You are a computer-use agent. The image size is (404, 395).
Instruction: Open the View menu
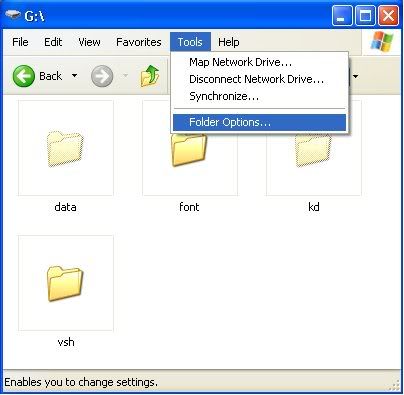pos(89,42)
